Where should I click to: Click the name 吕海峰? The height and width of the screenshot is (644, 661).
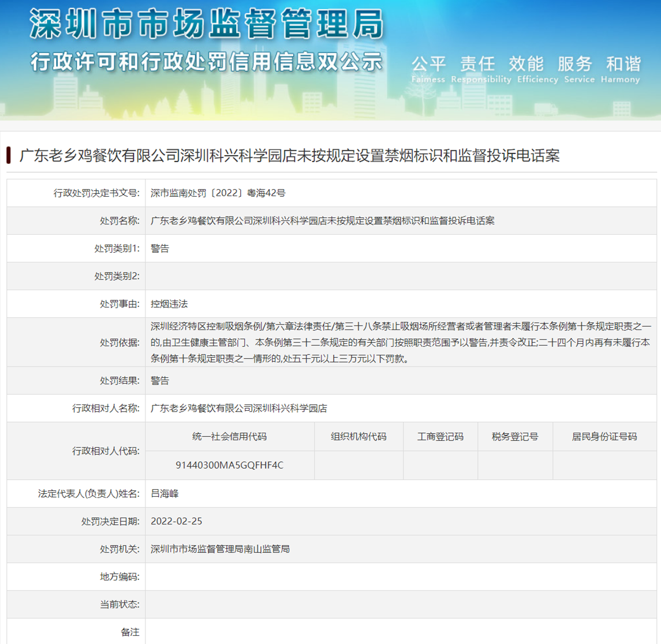tap(165, 493)
